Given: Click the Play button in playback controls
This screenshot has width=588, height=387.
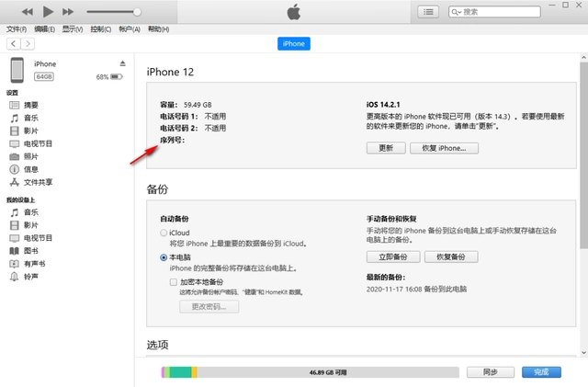Looking at the screenshot, I should tap(48, 12).
